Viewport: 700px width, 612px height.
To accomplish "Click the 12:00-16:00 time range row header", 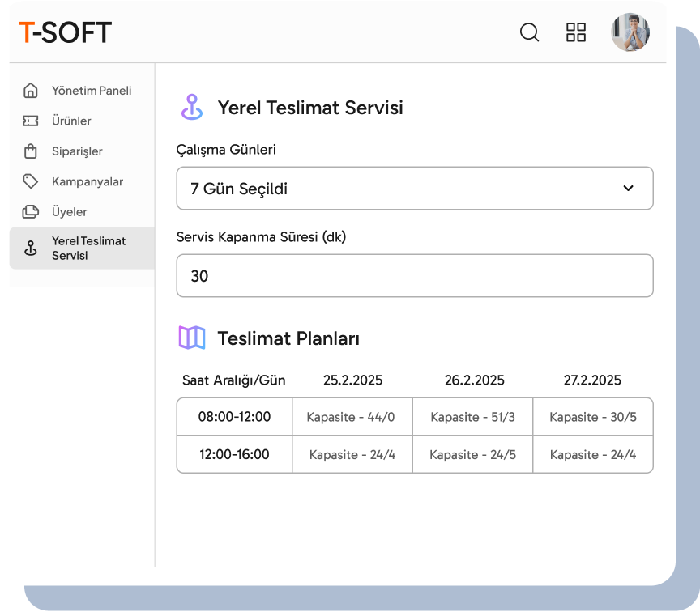I will pyautogui.click(x=234, y=455).
